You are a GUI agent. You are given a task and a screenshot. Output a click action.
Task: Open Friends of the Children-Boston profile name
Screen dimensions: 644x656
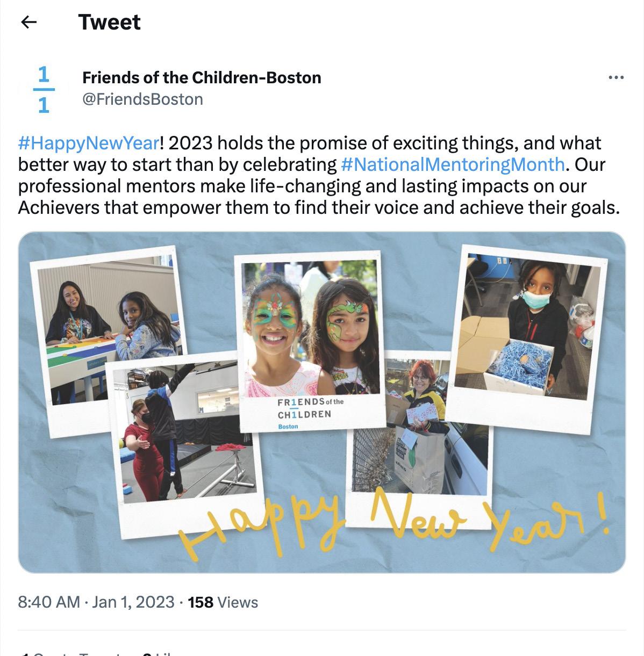click(x=202, y=77)
